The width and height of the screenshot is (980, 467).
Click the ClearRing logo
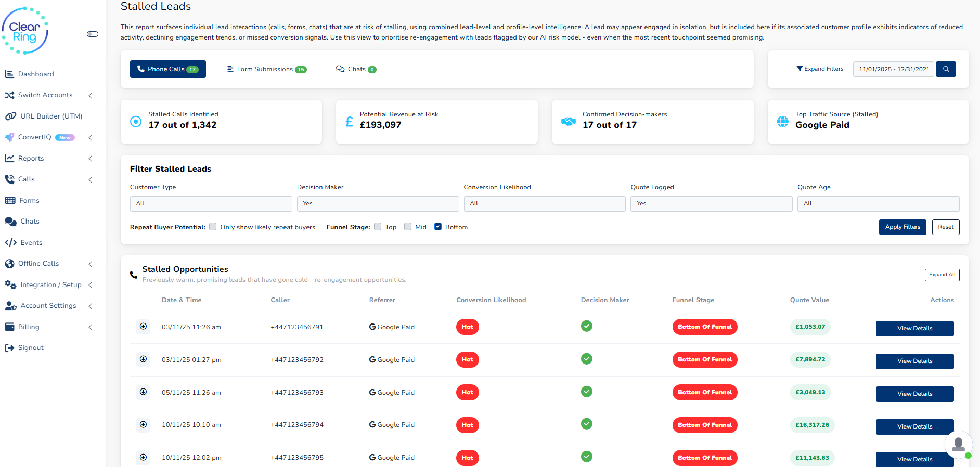(x=25, y=31)
